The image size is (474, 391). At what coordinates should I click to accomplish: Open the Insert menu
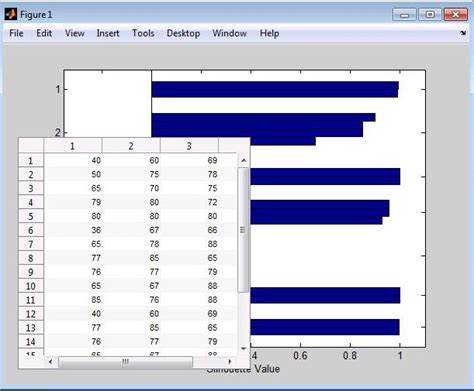[x=108, y=33]
